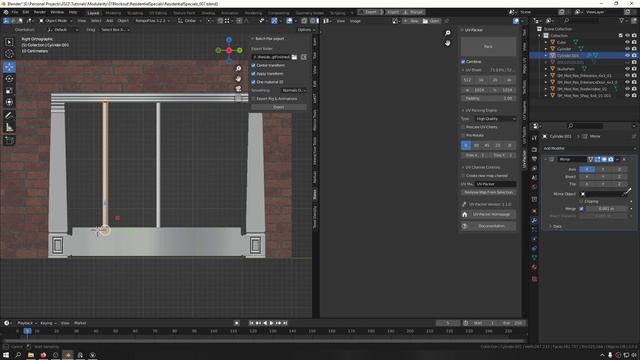Screen dimensions: 640x360
Task: Hide the Cube object in outliner
Action: point(627,42)
